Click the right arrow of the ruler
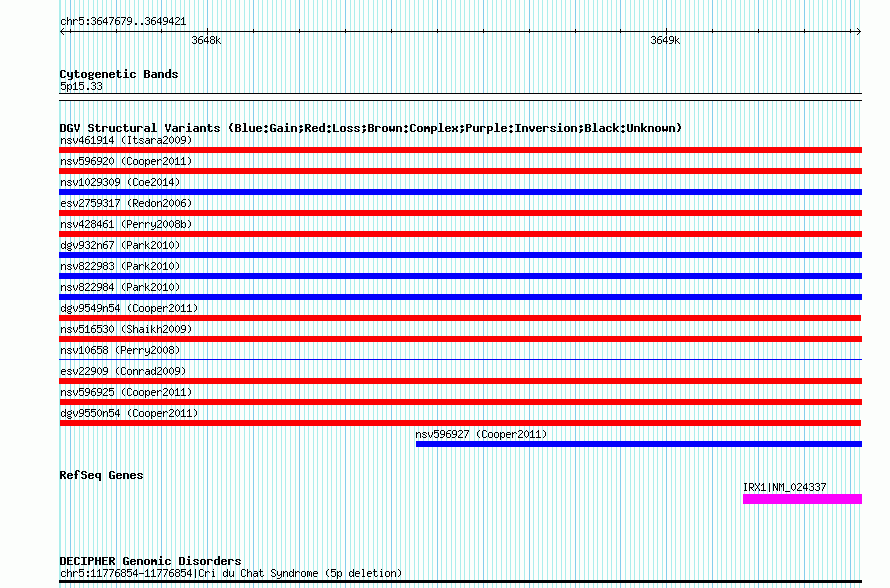Viewport: 890px width, 588px height. [x=859, y=32]
